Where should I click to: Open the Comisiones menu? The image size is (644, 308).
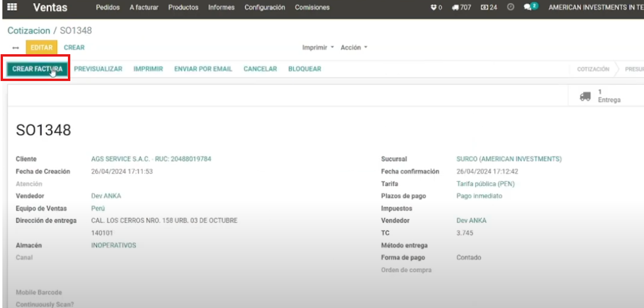coord(312,8)
